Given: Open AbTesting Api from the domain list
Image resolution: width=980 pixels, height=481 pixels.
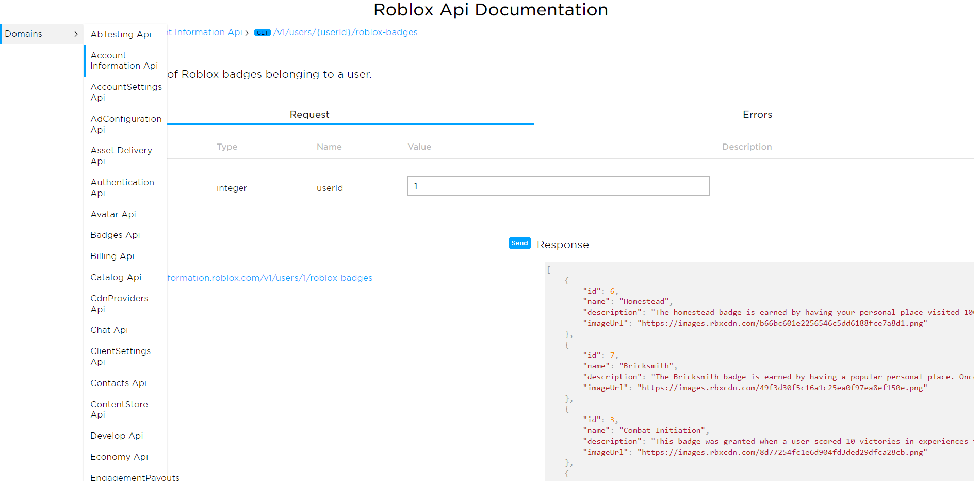Looking at the screenshot, I should [121, 34].
